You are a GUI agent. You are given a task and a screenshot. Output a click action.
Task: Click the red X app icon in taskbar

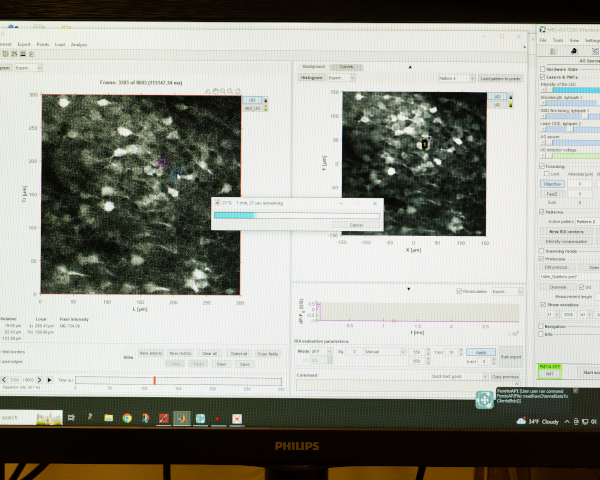click(237, 419)
